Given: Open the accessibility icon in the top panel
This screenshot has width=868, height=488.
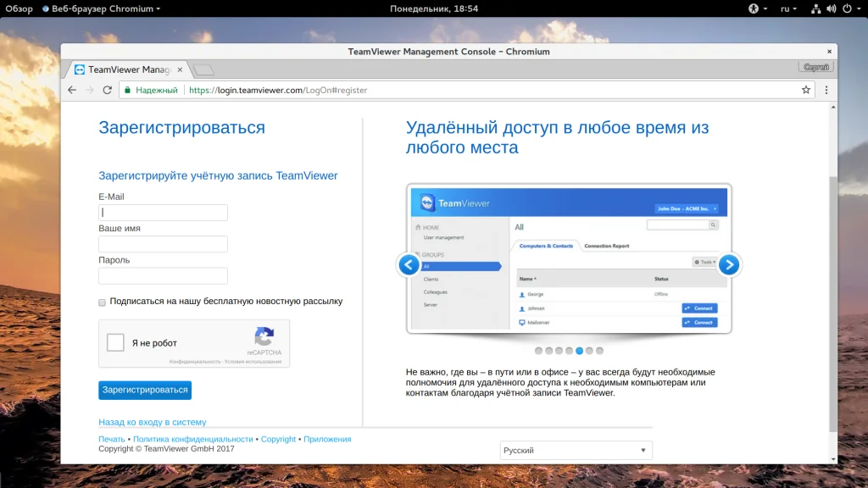Looking at the screenshot, I should coord(753,8).
